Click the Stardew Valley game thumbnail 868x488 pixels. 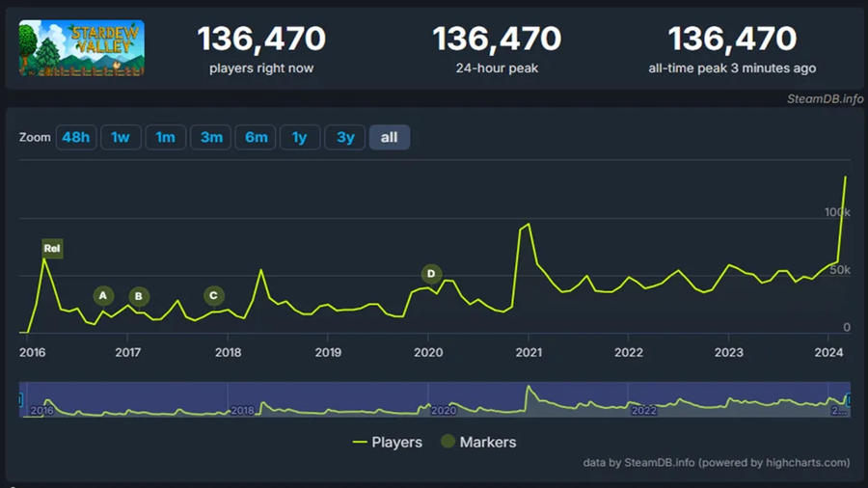tap(82, 48)
